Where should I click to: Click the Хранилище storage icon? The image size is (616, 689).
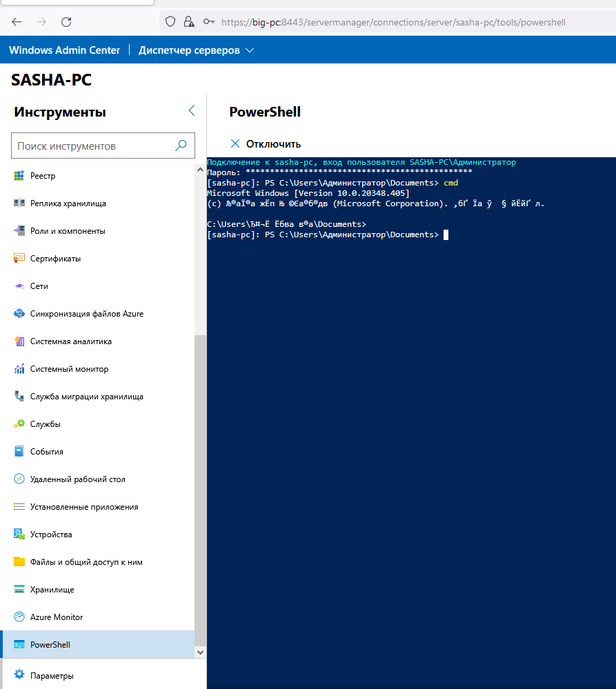[x=19, y=590]
